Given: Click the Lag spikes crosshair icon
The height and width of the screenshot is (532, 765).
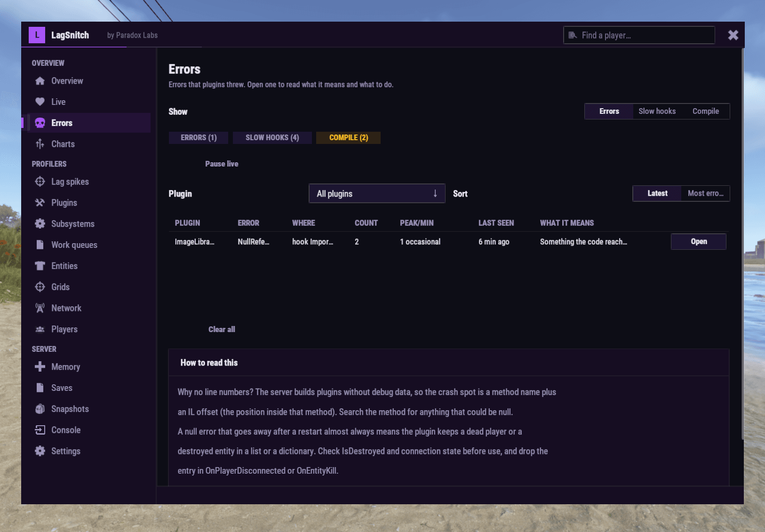Looking at the screenshot, I should [x=40, y=182].
